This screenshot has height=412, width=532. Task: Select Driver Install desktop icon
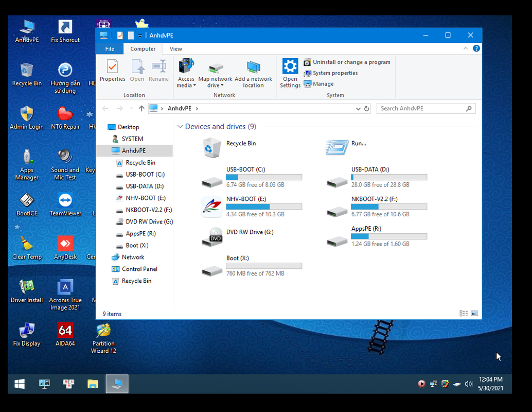[27, 291]
